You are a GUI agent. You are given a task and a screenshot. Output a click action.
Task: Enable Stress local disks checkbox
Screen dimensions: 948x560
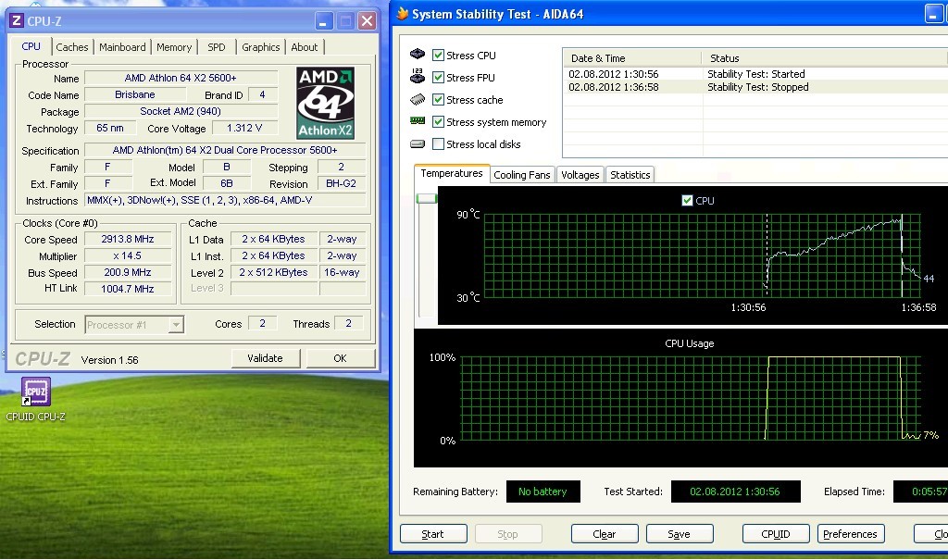click(438, 143)
